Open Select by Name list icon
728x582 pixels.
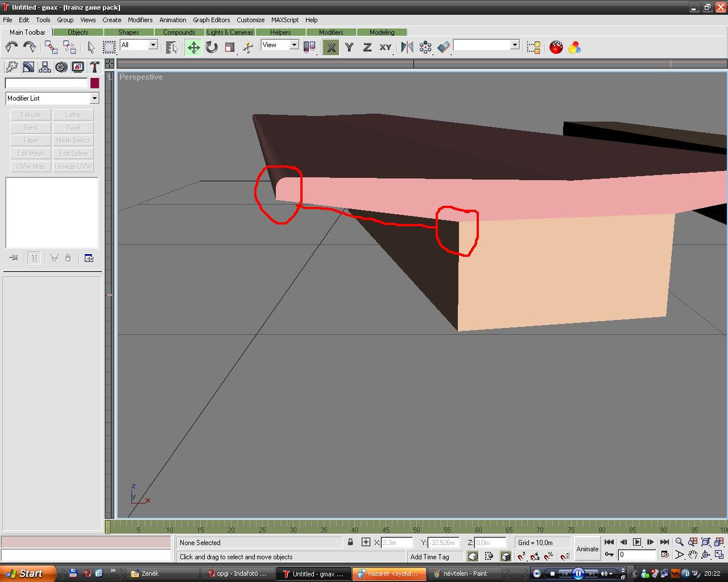tap(172, 48)
